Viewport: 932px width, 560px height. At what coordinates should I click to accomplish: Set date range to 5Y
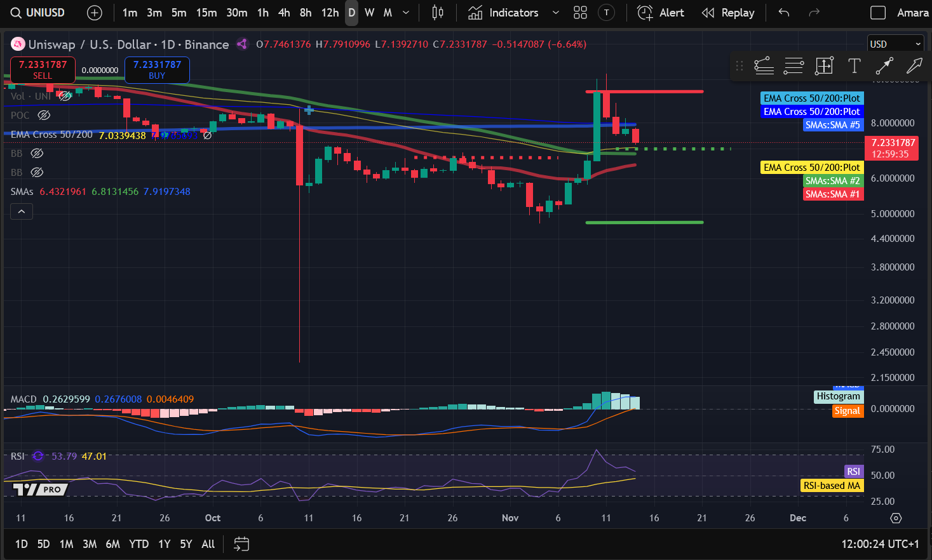pos(186,544)
